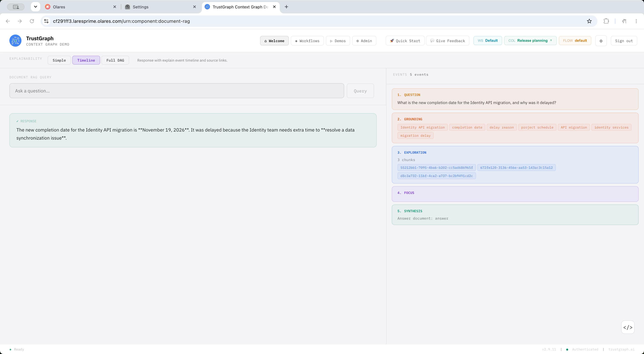Select the 5. SYNTHESIS event card
This screenshot has height=354, width=644.
515,215
